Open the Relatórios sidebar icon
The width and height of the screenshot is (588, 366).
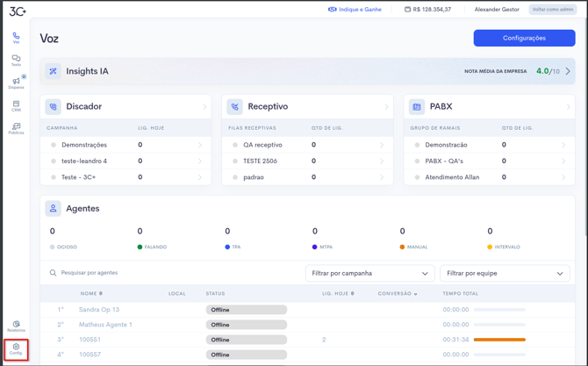[x=16, y=327]
